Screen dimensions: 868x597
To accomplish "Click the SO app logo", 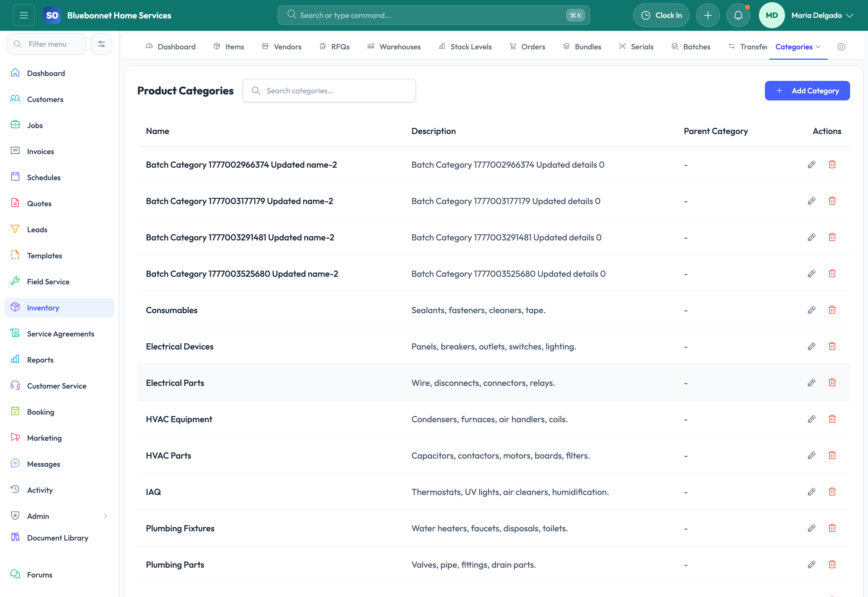I will pos(52,15).
